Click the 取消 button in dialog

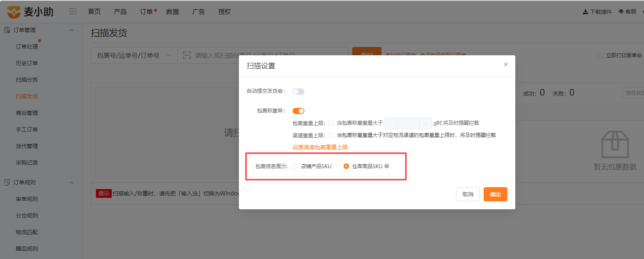coord(468,194)
